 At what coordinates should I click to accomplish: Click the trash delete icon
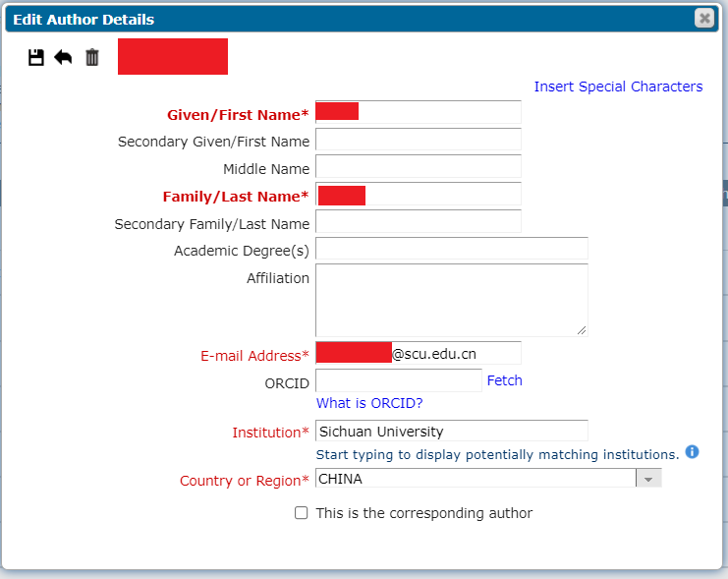click(x=92, y=58)
